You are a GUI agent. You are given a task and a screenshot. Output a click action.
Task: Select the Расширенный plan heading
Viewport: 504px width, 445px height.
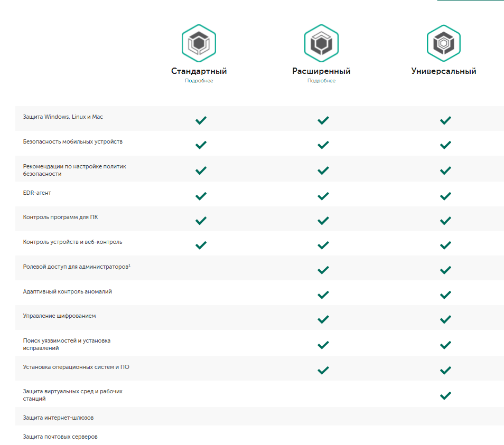pos(321,71)
